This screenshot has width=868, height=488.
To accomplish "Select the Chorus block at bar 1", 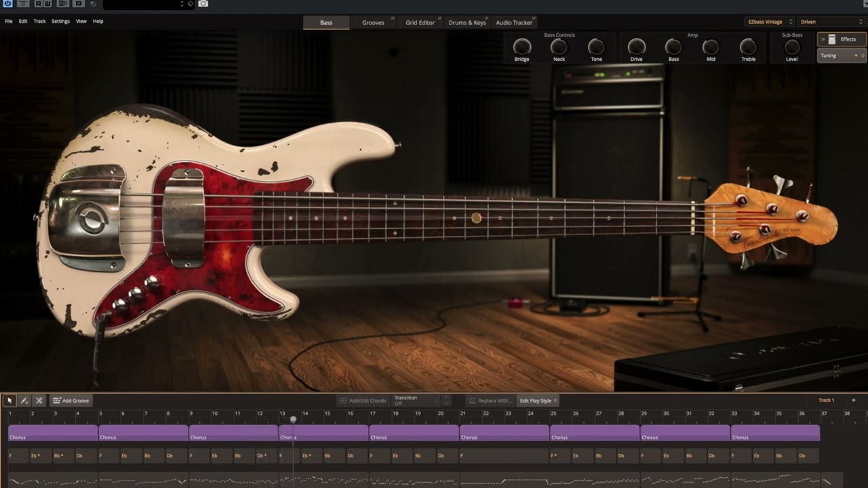I will coord(53,433).
